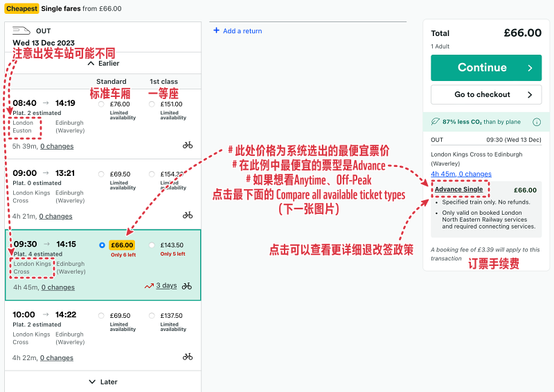Select £143.50 1st class fare for 09:30
The width and height of the screenshot is (554, 392).
152,245
